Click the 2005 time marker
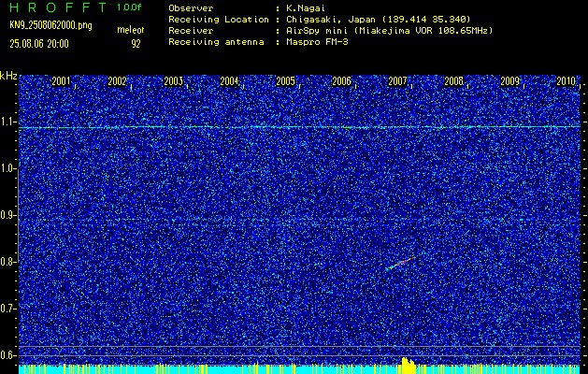 click(x=285, y=81)
